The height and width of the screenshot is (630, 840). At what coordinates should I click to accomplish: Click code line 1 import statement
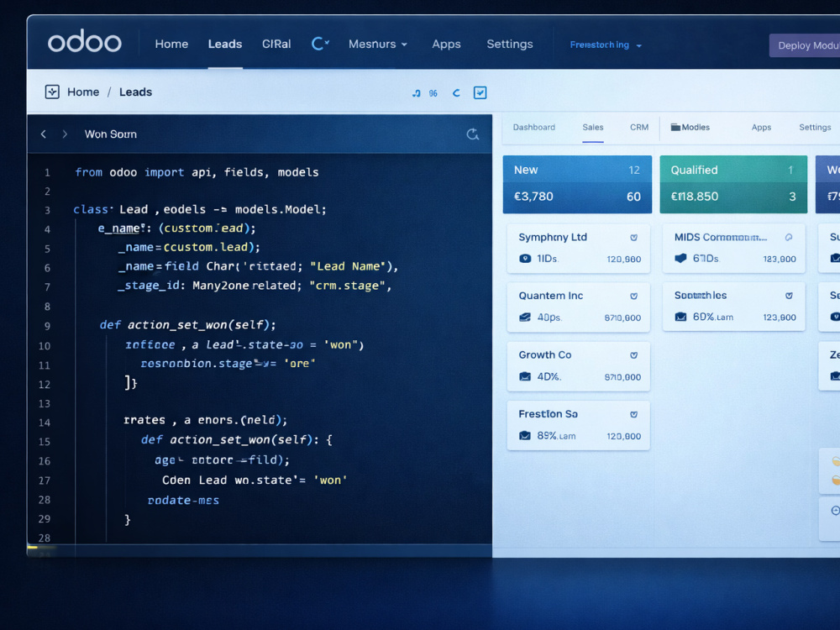pyautogui.click(x=197, y=172)
